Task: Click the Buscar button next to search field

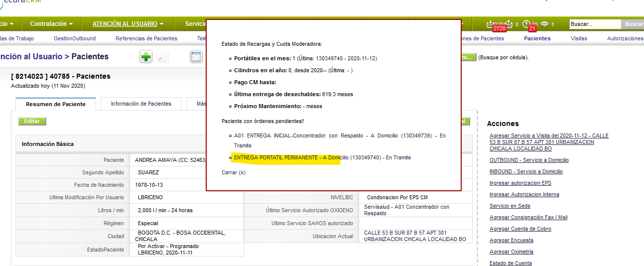Action: coord(633,24)
